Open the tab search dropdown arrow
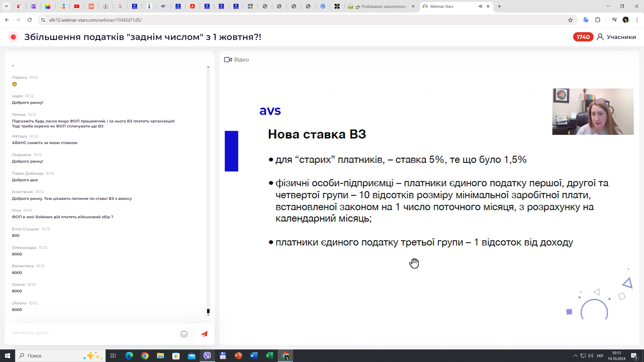 (x=6, y=6)
